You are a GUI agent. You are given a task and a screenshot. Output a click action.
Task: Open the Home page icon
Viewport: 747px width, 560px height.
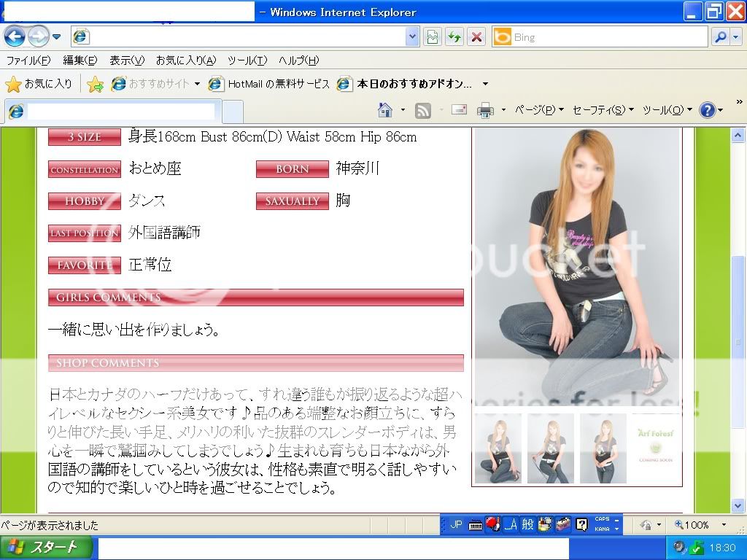[385, 110]
